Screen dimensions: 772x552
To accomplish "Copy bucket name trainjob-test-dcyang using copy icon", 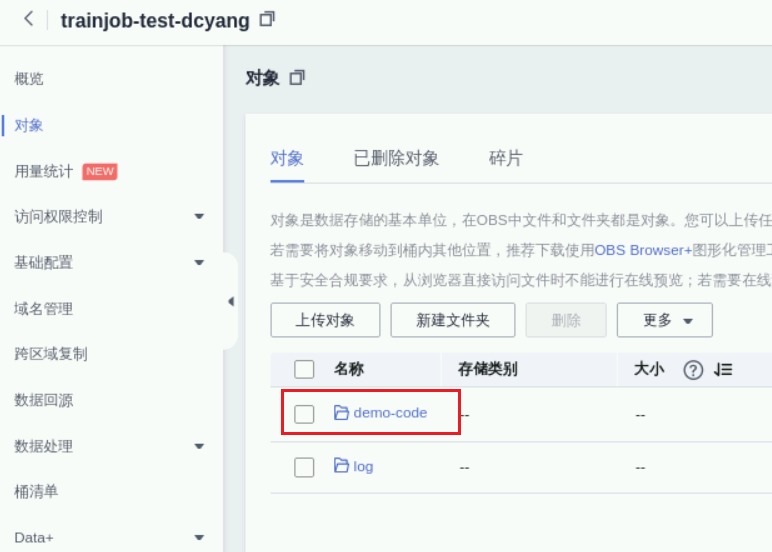I will click(267, 19).
